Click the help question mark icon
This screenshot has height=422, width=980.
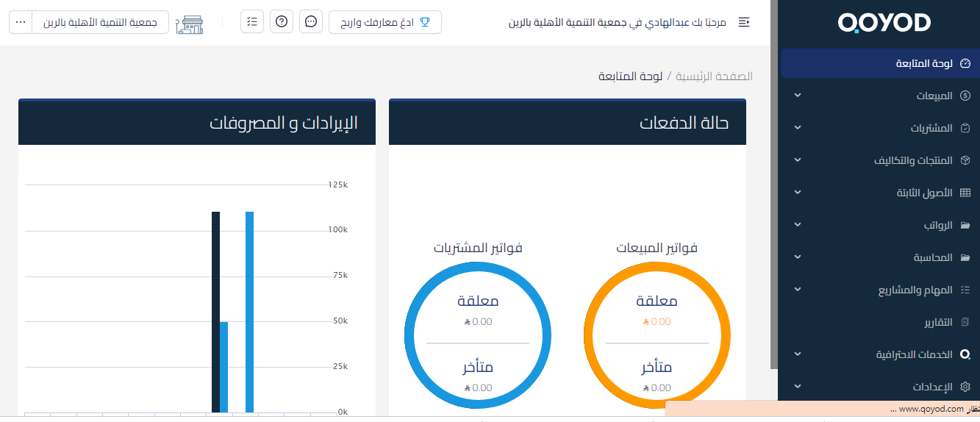[282, 22]
